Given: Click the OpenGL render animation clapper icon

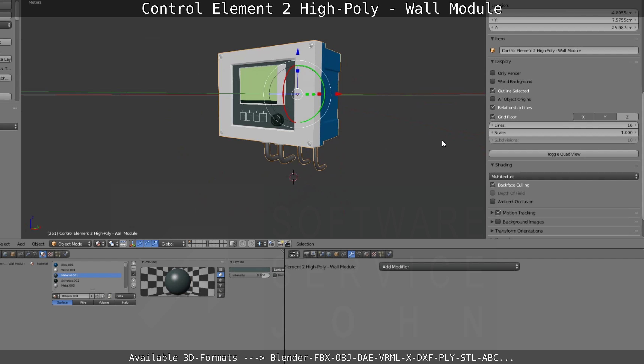Looking at the screenshot, I should click(x=288, y=244).
